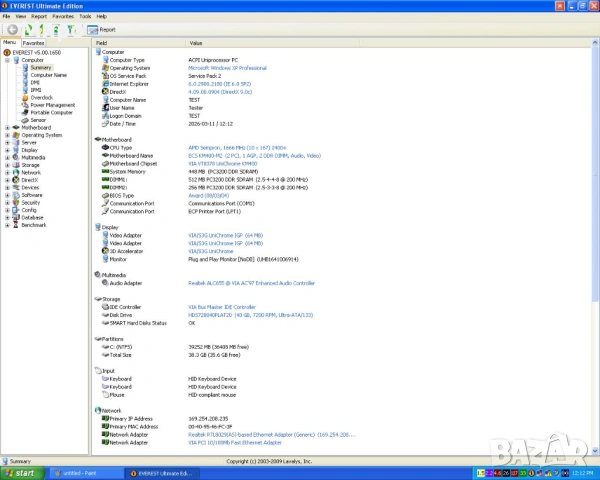Select Portable Computer tree item
The image size is (600, 480).
point(52,113)
